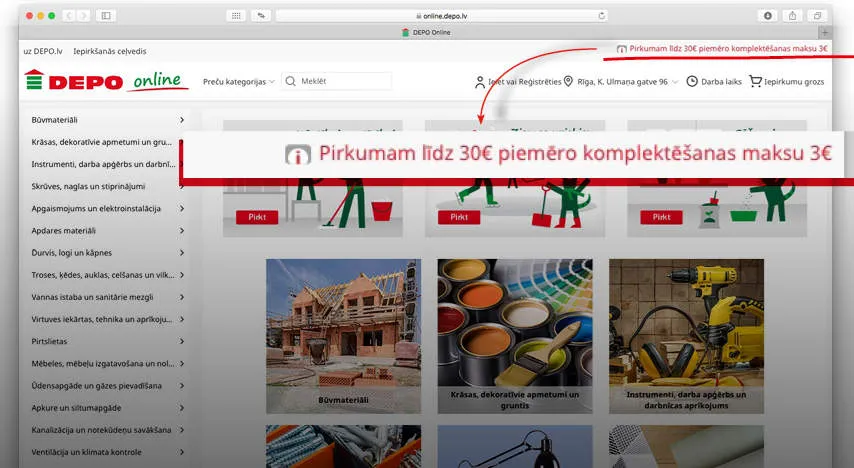Open the Preču kategorijas dropdown
The width and height of the screenshot is (854, 468).
[239, 82]
